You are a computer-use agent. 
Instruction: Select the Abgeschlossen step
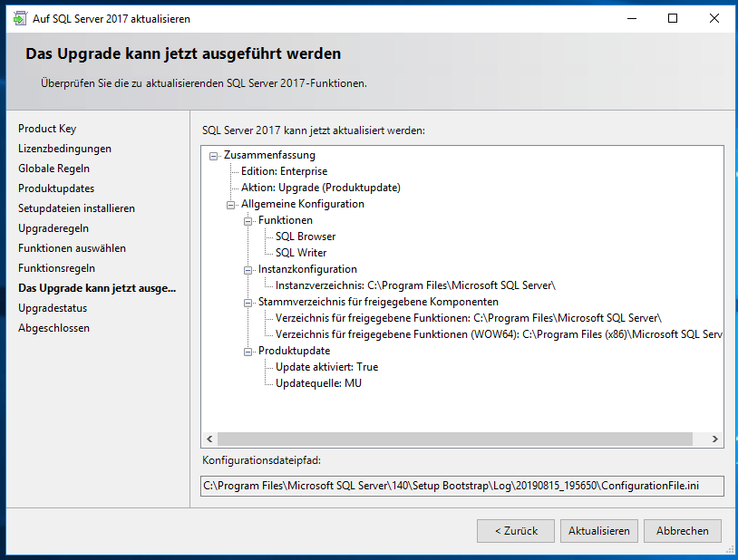pos(53,328)
